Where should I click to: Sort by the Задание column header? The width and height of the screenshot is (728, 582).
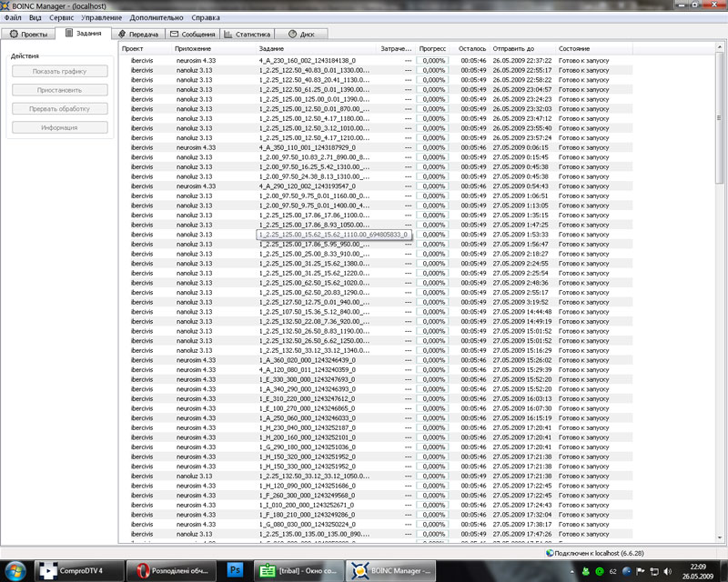316,48
